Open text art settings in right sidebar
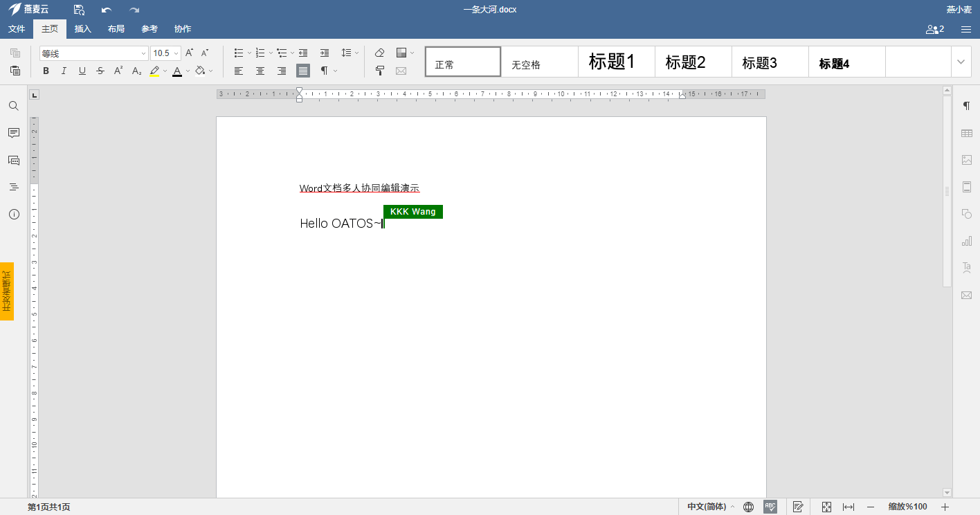This screenshot has width=980, height=515. point(967,268)
